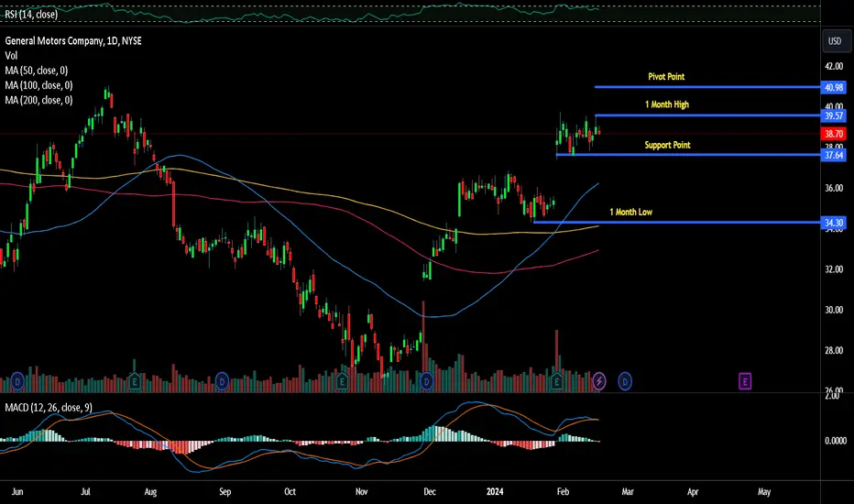This screenshot has height=504, width=854.
Task: Click the MACD (12, 26, close, 9) legend
Action: point(49,408)
